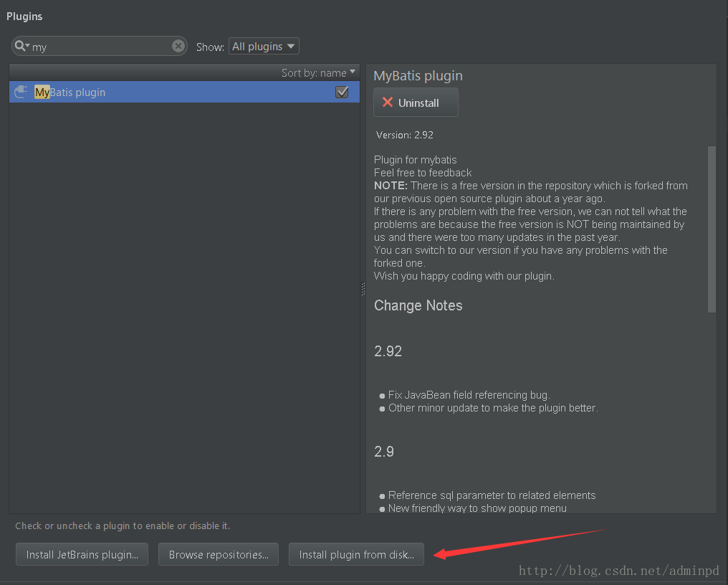Click the red X uninstall icon
The height and width of the screenshot is (585, 728).
point(387,103)
